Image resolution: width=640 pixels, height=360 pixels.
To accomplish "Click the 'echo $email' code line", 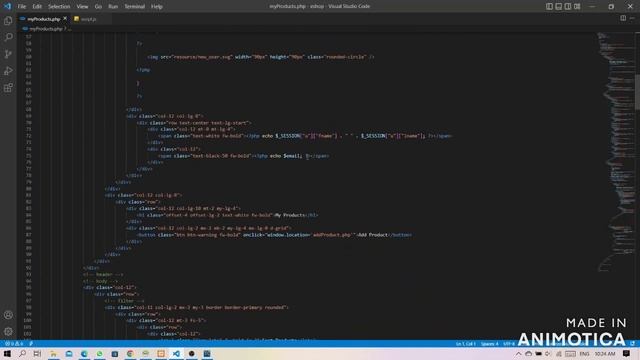I will tap(243, 156).
